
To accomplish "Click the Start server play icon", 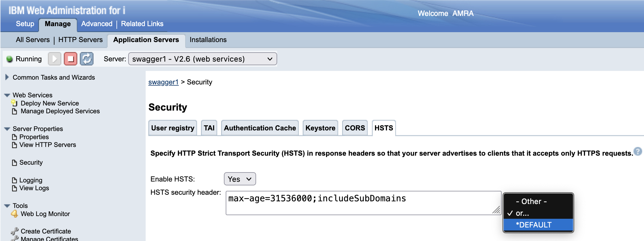I will click(54, 59).
